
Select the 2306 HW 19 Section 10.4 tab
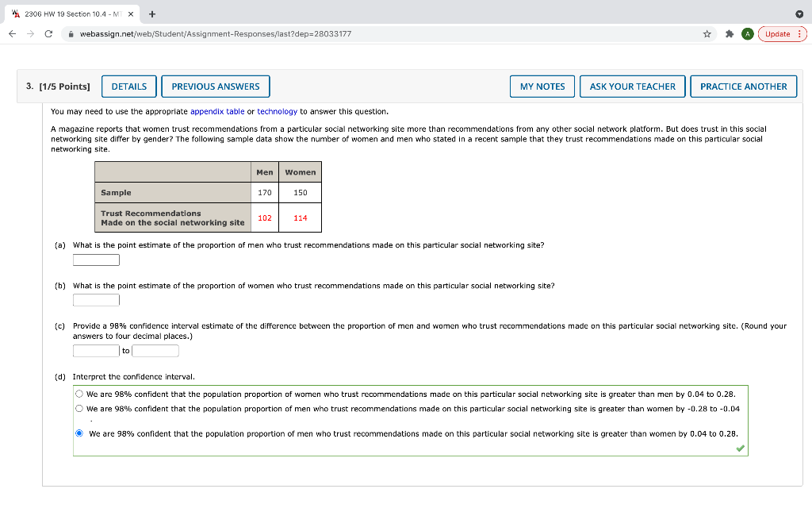[72, 14]
